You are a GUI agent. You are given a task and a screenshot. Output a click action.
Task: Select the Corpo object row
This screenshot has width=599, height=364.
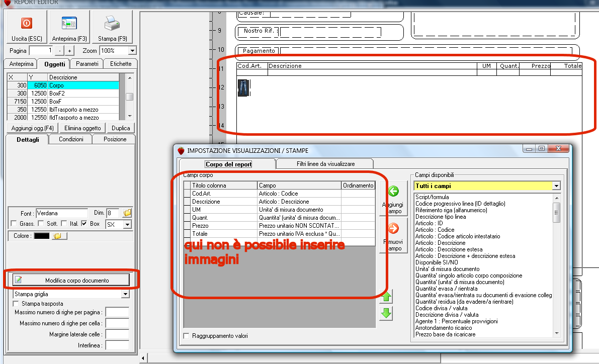[63, 85]
